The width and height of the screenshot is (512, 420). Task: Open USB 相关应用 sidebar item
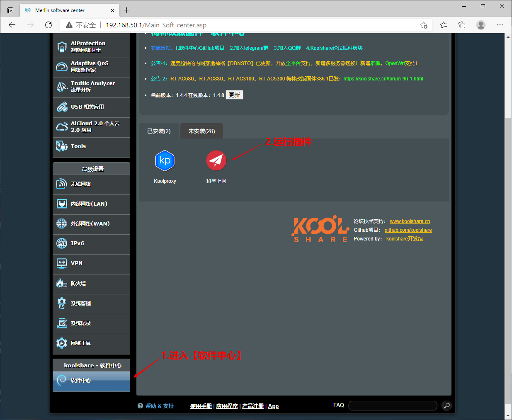[91, 107]
